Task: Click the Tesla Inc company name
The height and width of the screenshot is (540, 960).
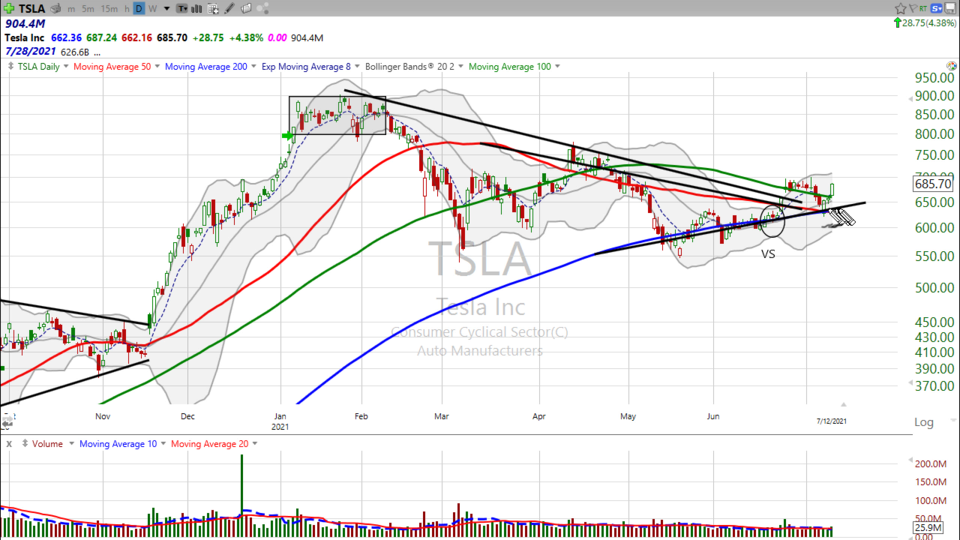Action: (x=24, y=38)
